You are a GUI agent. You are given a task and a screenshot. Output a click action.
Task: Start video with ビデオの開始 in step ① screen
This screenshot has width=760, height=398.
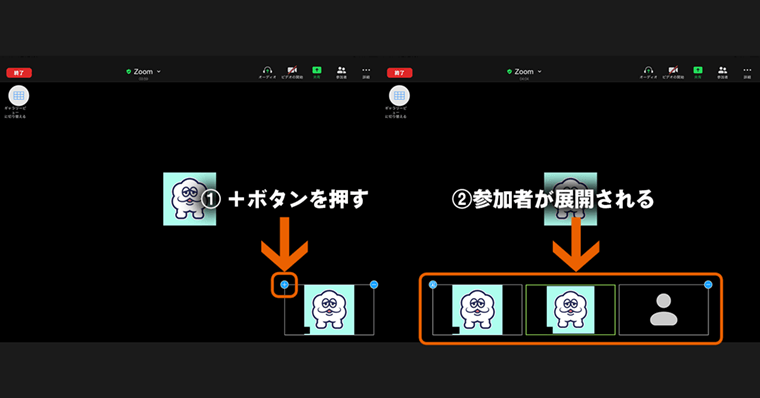pos(292,73)
